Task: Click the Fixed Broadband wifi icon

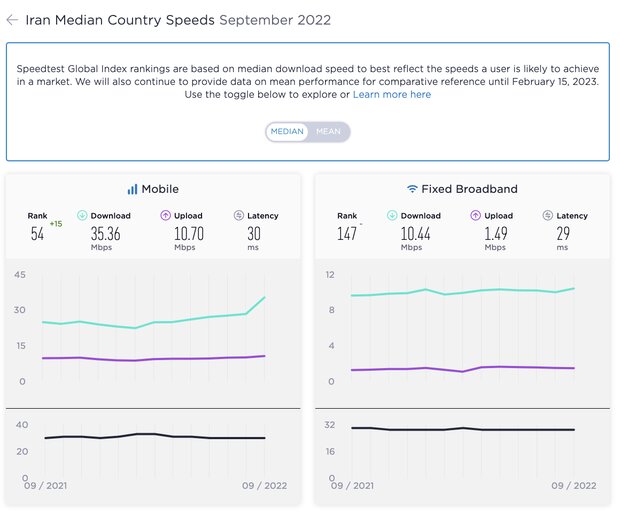Action: tap(412, 189)
